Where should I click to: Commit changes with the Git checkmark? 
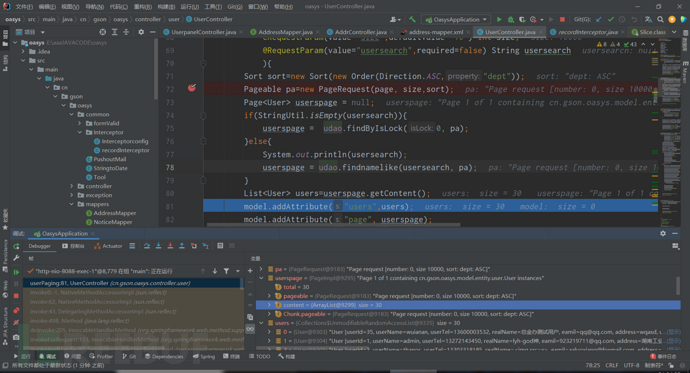click(610, 19)
